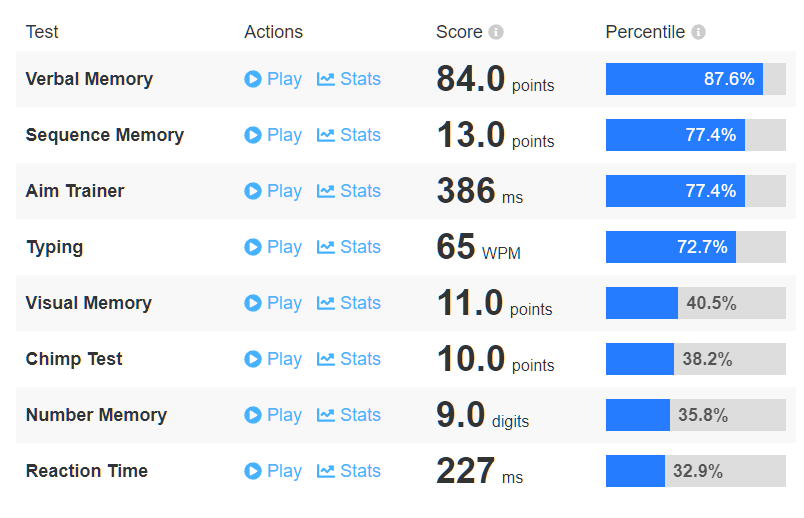Click the stats chart icon for Typing
Viewport: 804px width, 518px height.
click(x=326, y=247)
